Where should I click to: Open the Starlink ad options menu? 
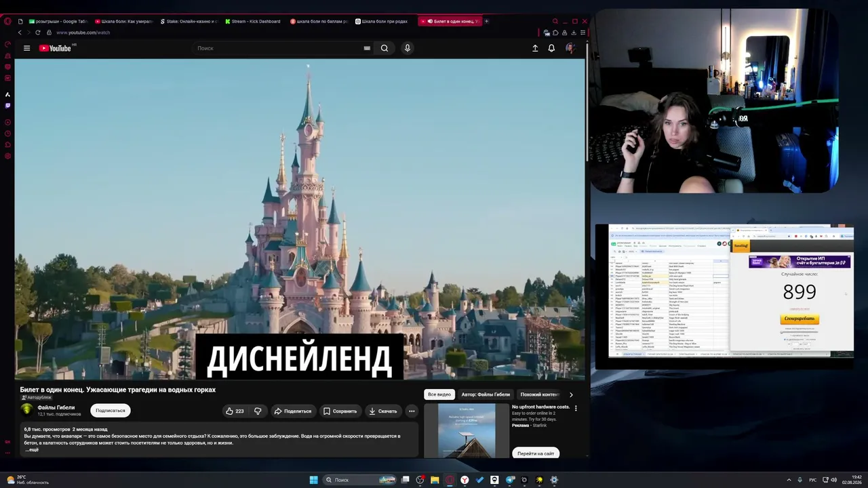click(576, 408)
